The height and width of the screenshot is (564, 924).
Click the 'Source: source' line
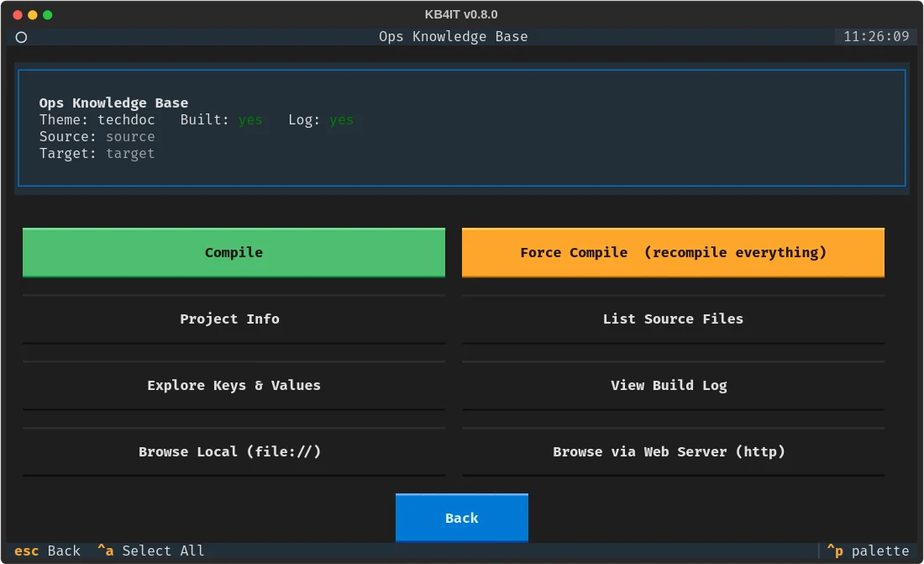pyautogui.click(x=97, y=137)
